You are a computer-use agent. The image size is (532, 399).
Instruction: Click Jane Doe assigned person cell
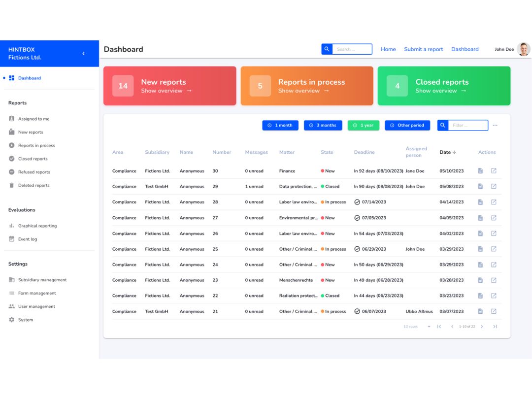click(415, 171)
